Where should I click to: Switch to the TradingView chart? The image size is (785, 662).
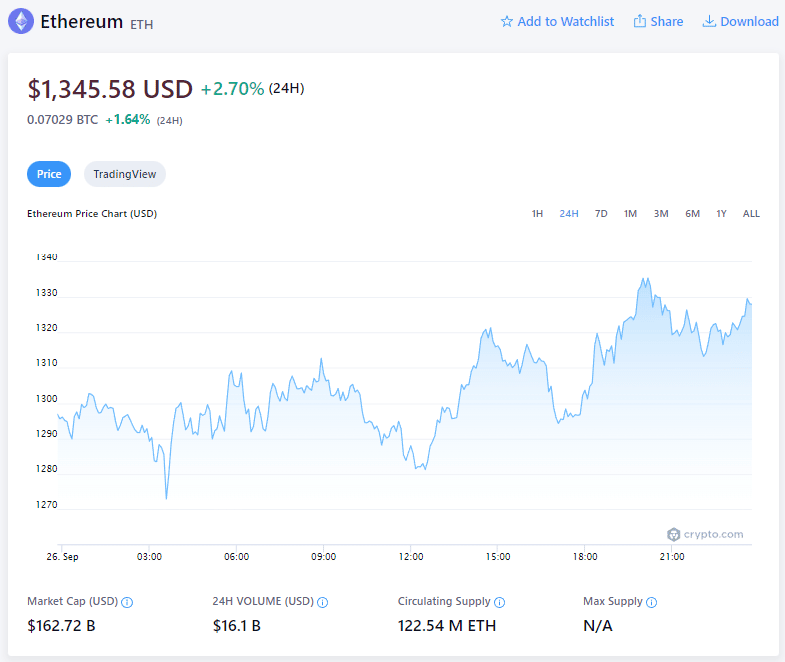point(125,174)
